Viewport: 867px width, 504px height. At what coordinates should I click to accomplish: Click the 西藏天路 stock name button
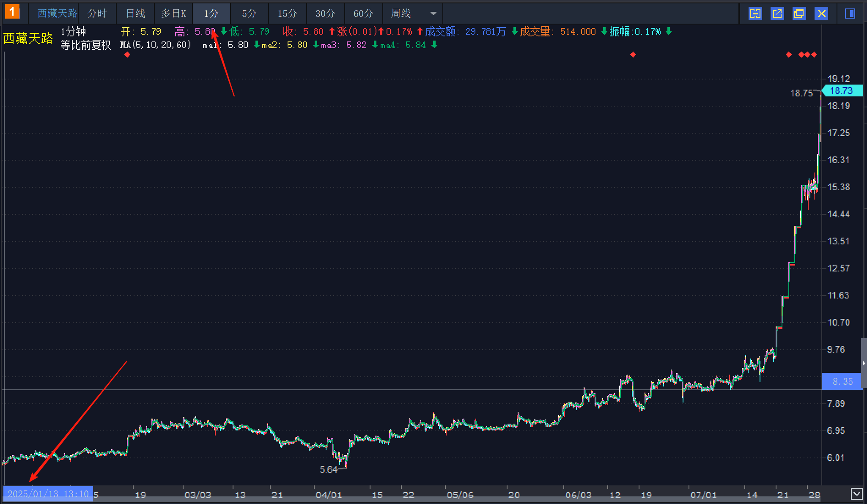coord(57,14)
